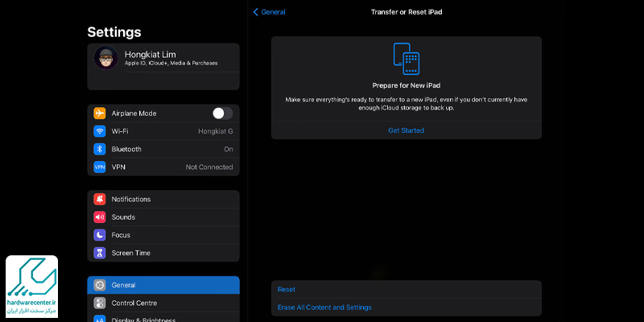Open Control Centre settings

coord(163,303)
